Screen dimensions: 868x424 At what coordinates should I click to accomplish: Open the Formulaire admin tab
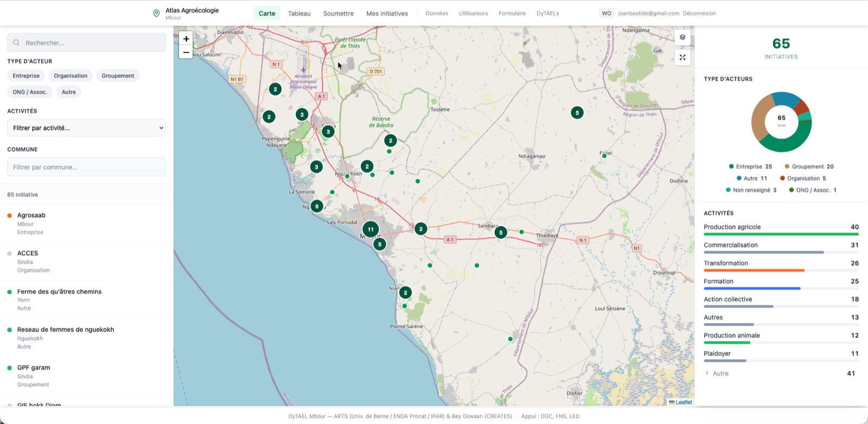pyautogui.click(x=512, y=14)
